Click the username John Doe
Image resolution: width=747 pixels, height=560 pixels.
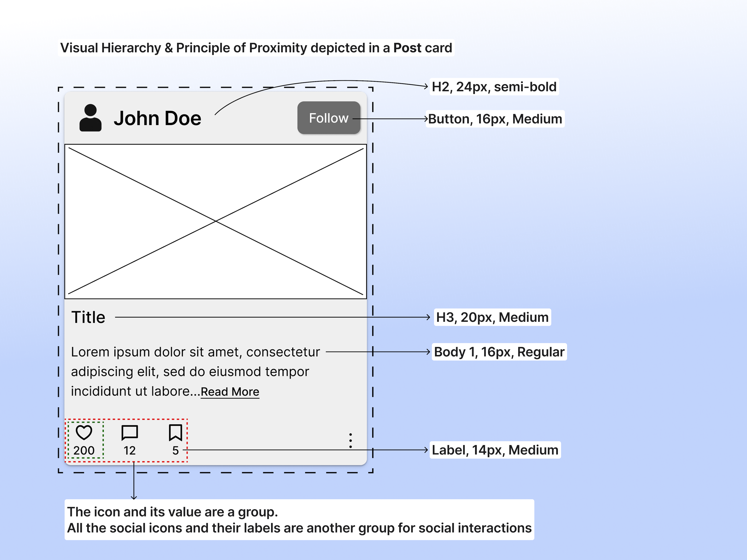158,118
